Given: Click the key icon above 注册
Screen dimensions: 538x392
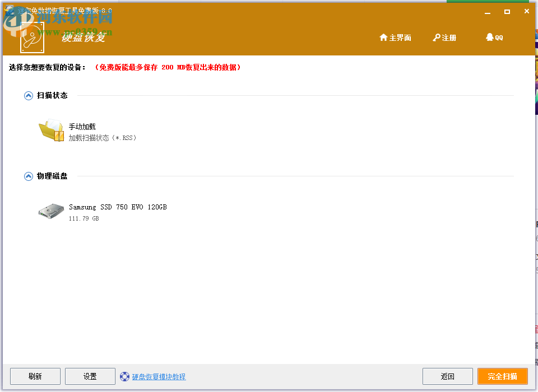Looking at the screenshot, I should pyautogui.click(x=435, y=38).
